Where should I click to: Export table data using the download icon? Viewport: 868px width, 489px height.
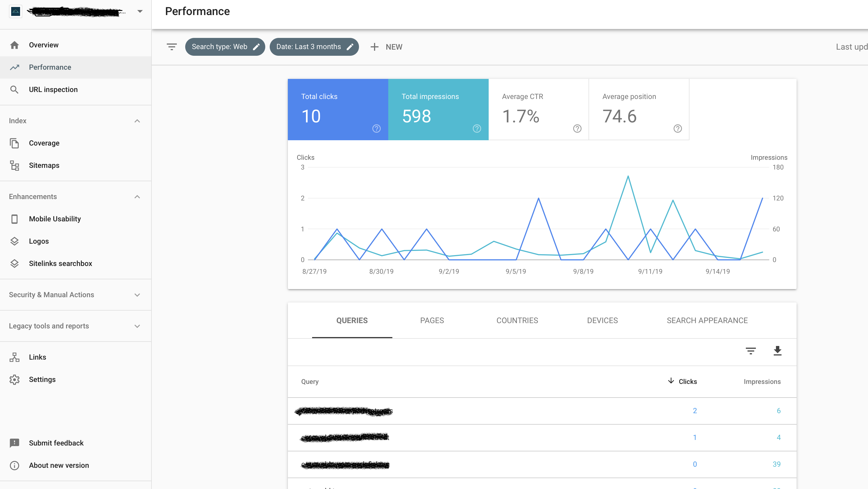(x=777, y=351)
